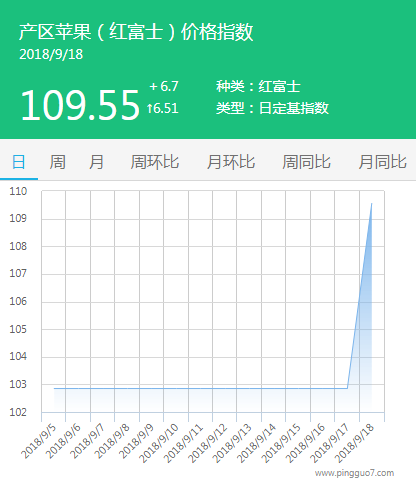Click the ↑6.51 percentage value
416x482 pixels.
tap(163, 108)
